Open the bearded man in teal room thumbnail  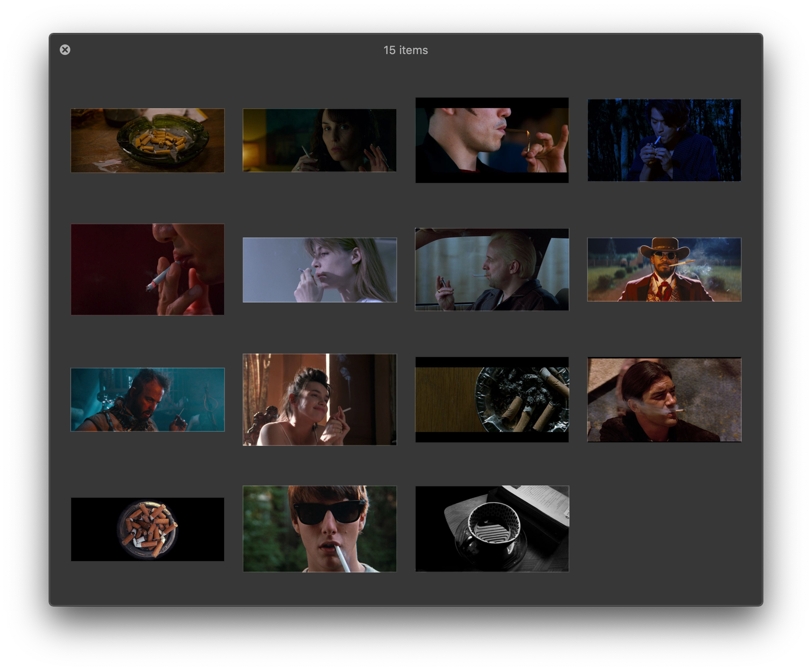point(148,400)
